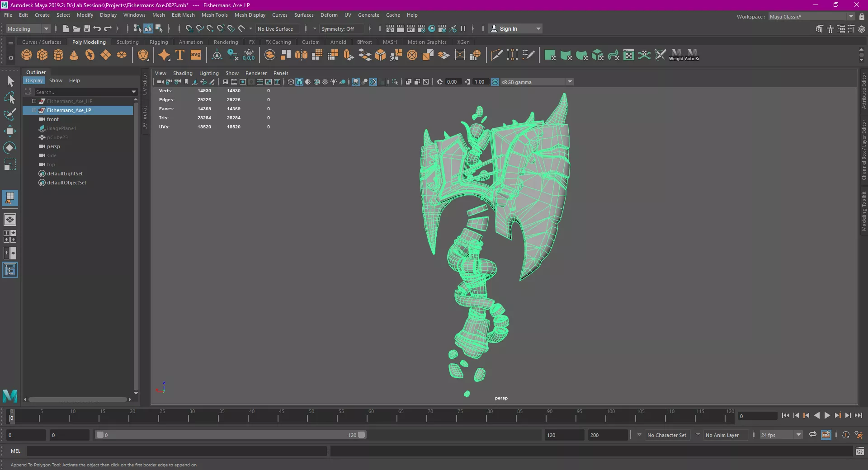Click the polygon cube shelf icon
This screenshot has height=470, width=868.
tap(42, 55)
